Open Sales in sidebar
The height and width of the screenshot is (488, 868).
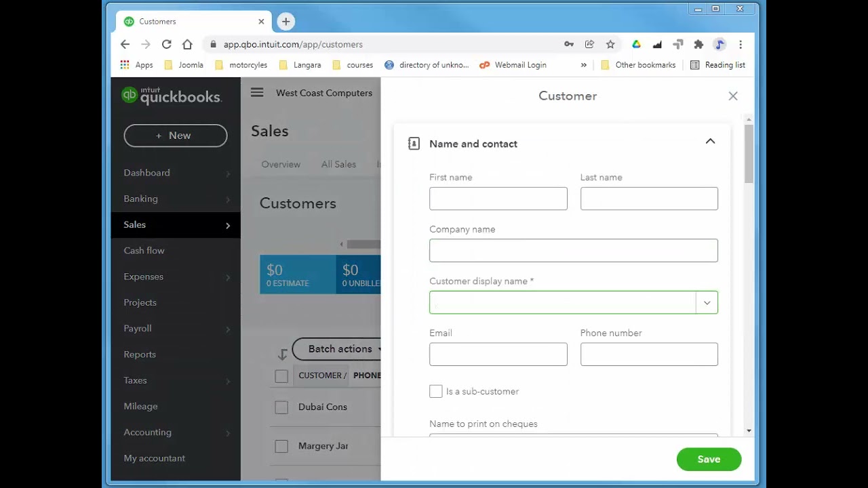coord(176,225)
